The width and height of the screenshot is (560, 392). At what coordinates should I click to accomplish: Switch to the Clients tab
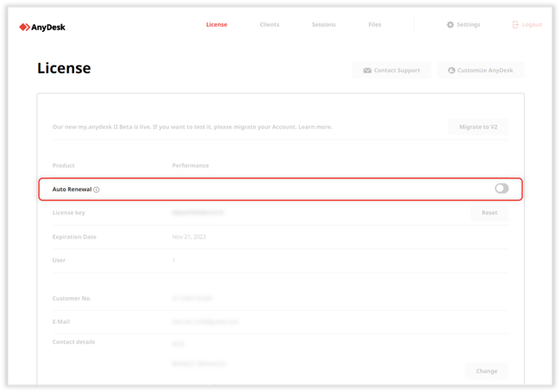click(x=270, y=25)
